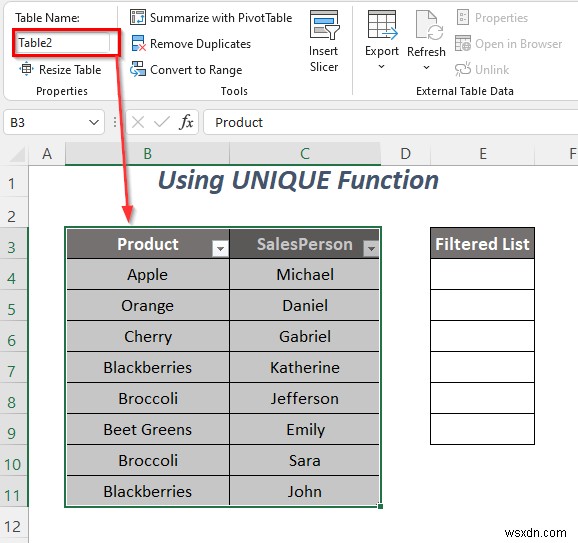
Task: Click the Open in Browser icon
Action: tap(463, 43)
